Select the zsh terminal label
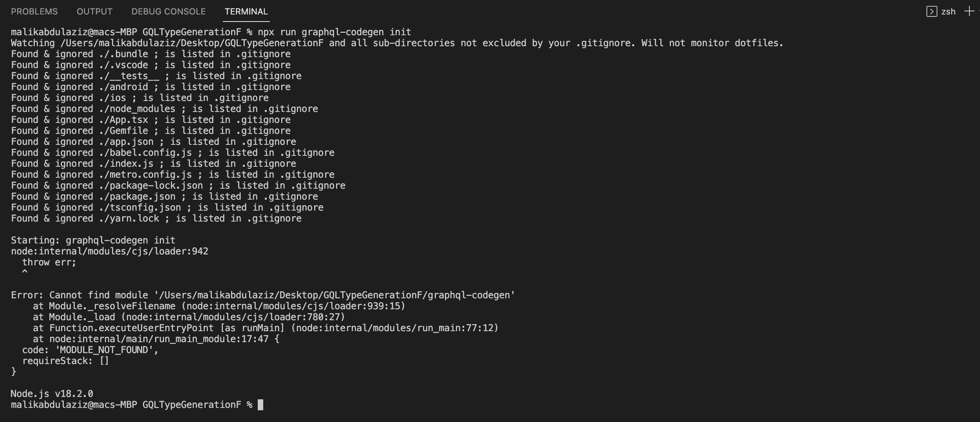The image size is (980, 422). pyautogui.click(x=948, y=11)
